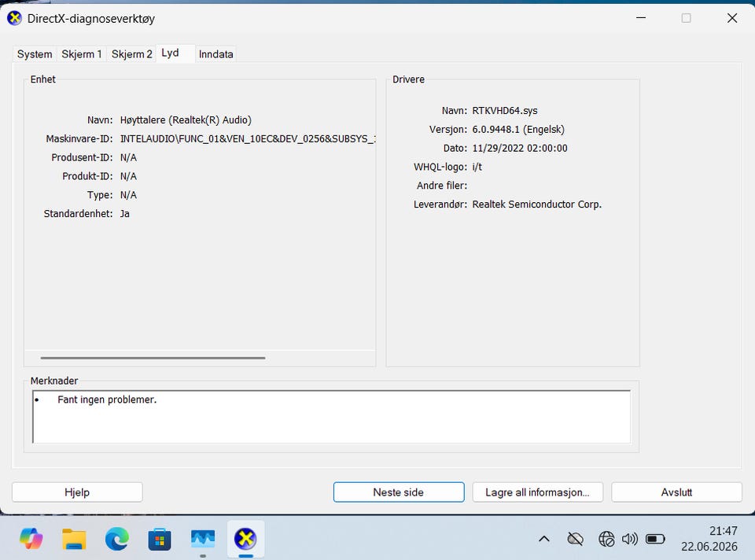
Task: Click the battery status tray icon
Action: [x=655, y=539]
